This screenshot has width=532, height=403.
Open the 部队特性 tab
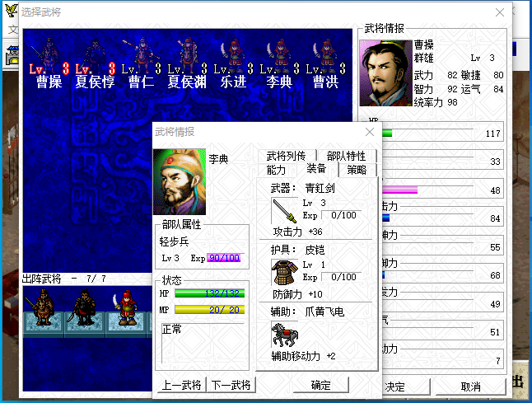tap(347, 156)
